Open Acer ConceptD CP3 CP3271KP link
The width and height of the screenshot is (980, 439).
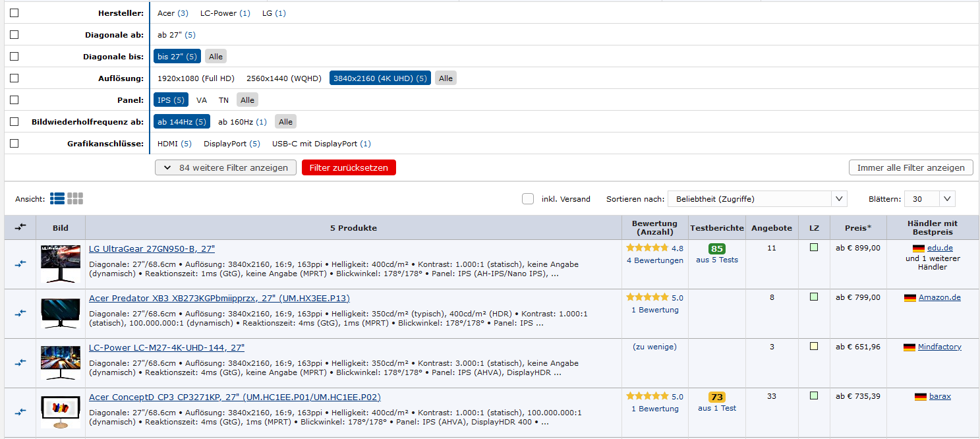pos(235,397)
